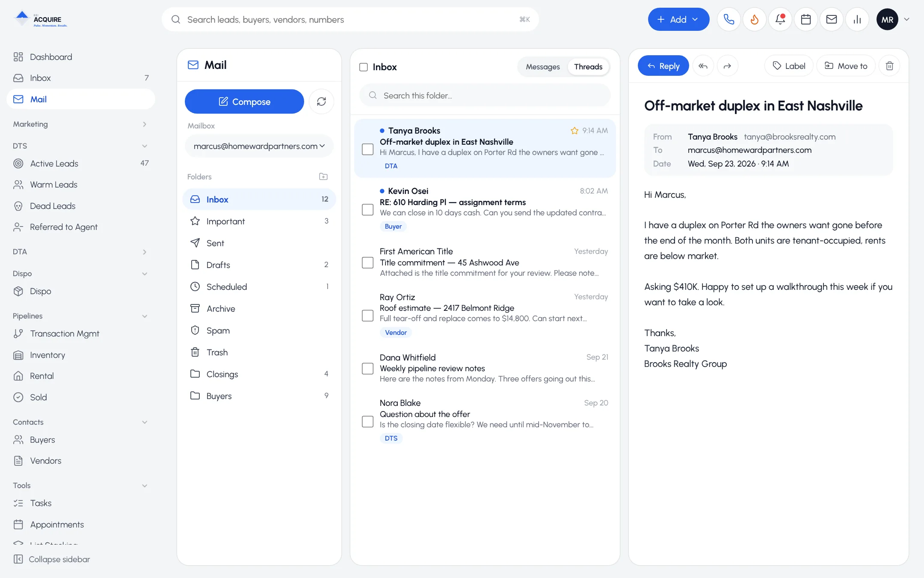Open the phone dialer icon
924x578 pixels.
(x=729, y=19)
